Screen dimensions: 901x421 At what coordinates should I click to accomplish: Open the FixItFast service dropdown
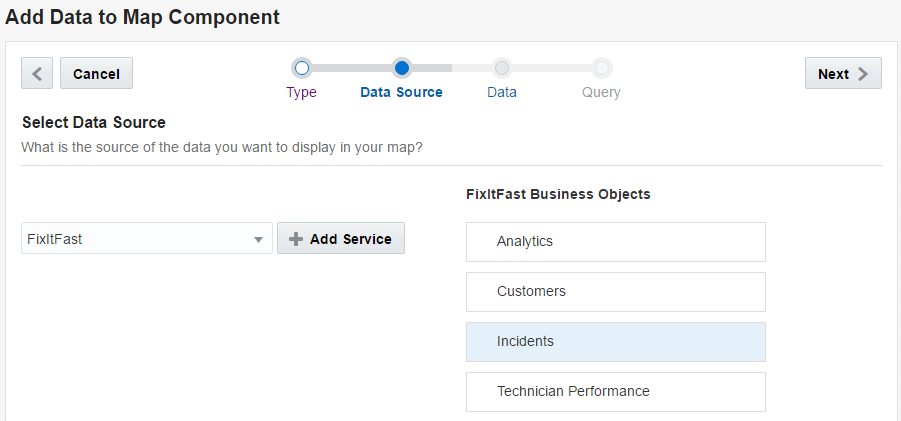point(140,239)
